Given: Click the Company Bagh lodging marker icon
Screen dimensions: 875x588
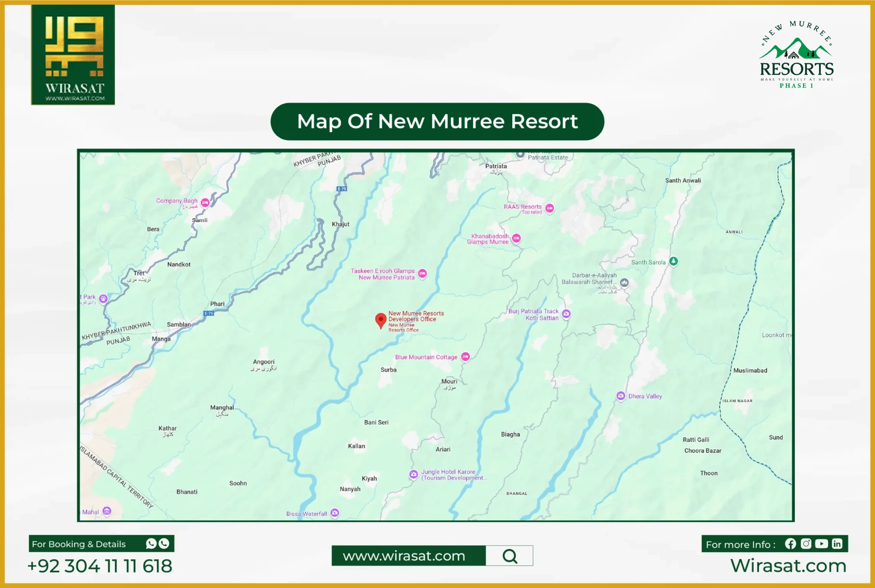Looking at the screenshot, I should (x=205, y=202).
